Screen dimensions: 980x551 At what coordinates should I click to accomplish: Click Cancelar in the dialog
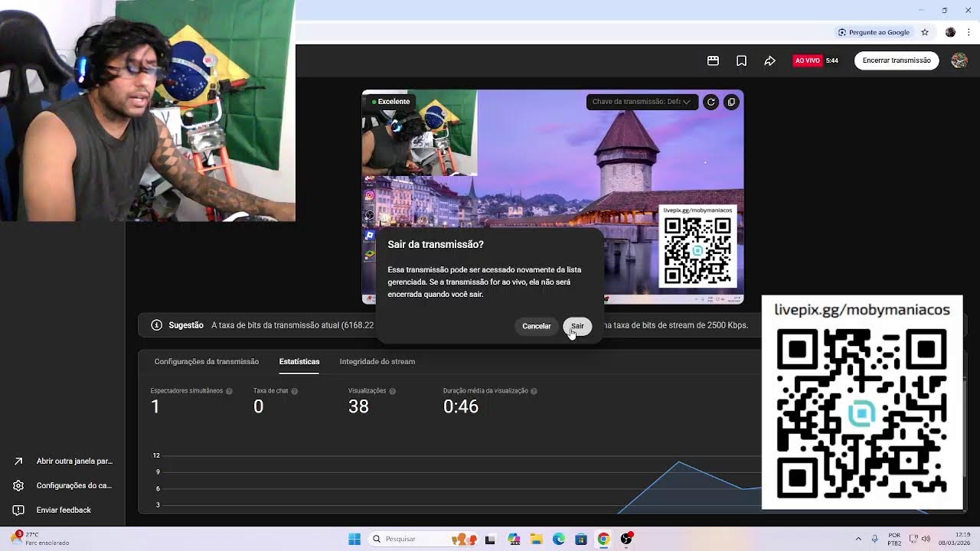pos(536,326)
